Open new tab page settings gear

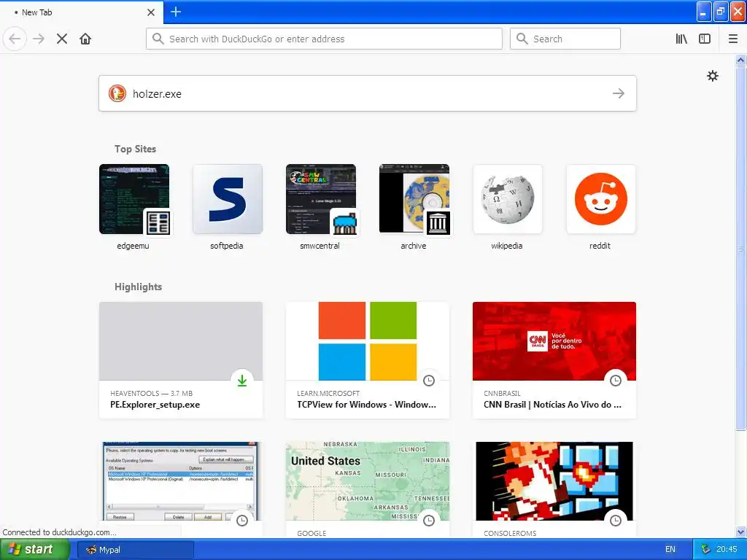712,76
